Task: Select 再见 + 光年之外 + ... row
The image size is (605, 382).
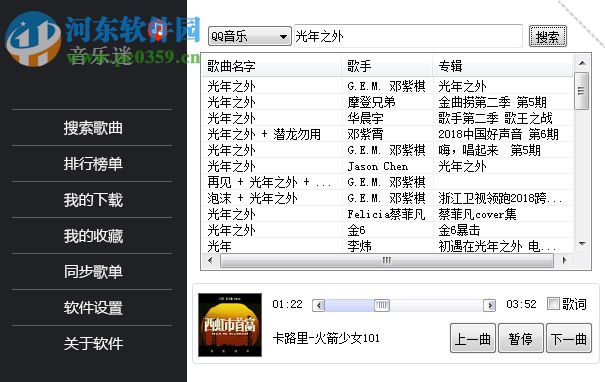Action: 387,182
